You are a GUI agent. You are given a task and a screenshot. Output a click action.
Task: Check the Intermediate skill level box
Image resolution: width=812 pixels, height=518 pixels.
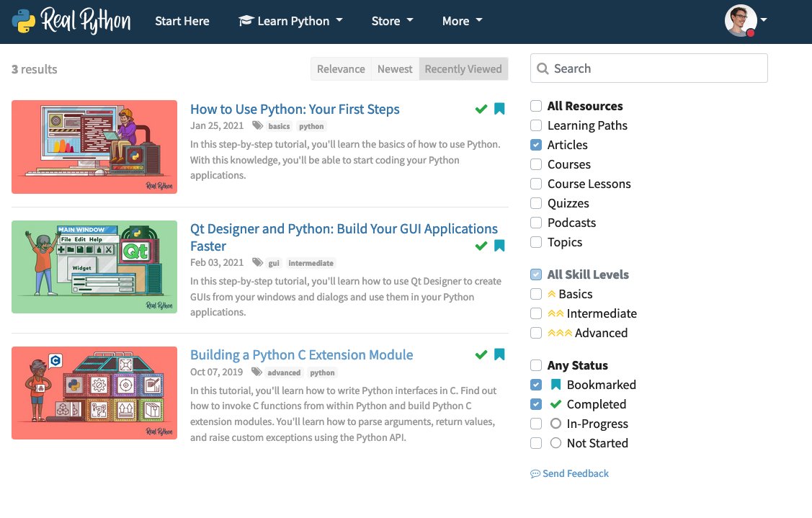(536, 313)
